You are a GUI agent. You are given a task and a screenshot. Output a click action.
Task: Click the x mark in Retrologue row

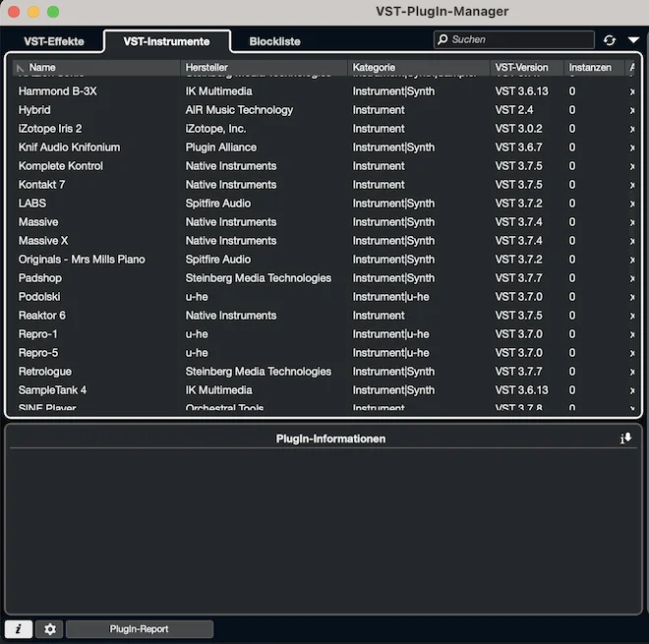pyautogui.click(x=632, y=372)
